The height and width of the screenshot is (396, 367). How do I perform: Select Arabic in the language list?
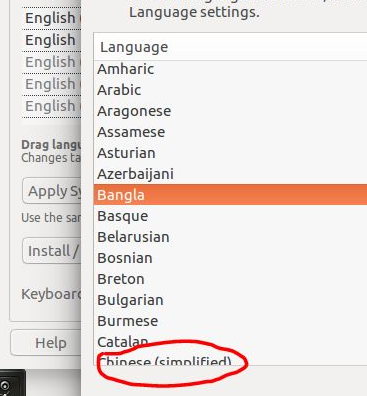[x=230, y=90]
